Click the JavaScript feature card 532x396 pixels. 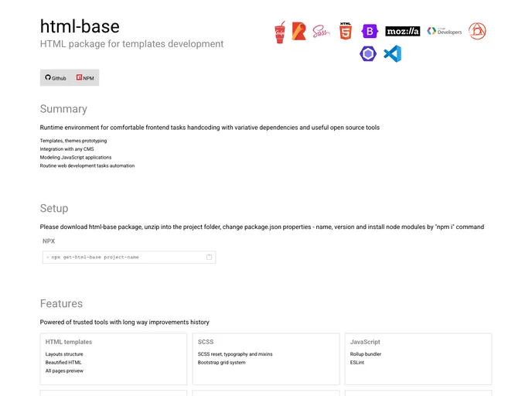[418, 358]
